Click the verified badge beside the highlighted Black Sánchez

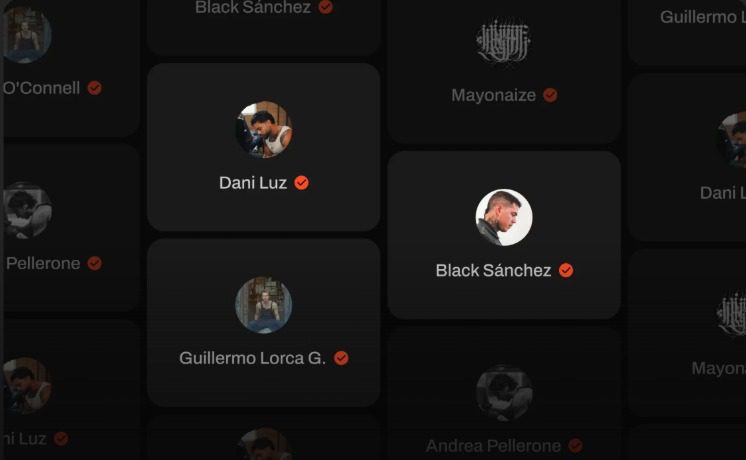click(x=566, y=270)
